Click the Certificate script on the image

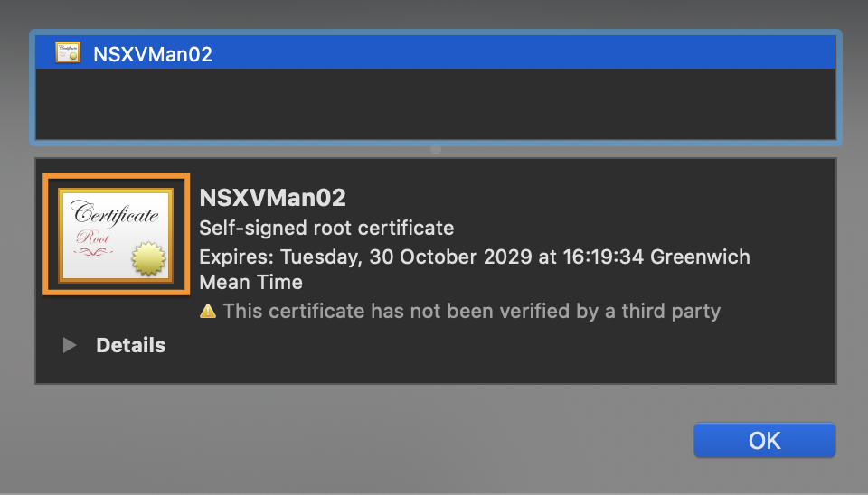click(115, 213)
